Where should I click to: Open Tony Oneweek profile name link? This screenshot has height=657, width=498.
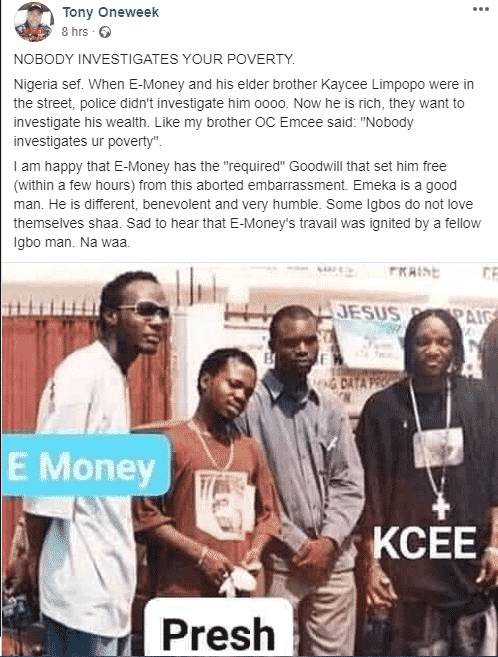(111, 12)
